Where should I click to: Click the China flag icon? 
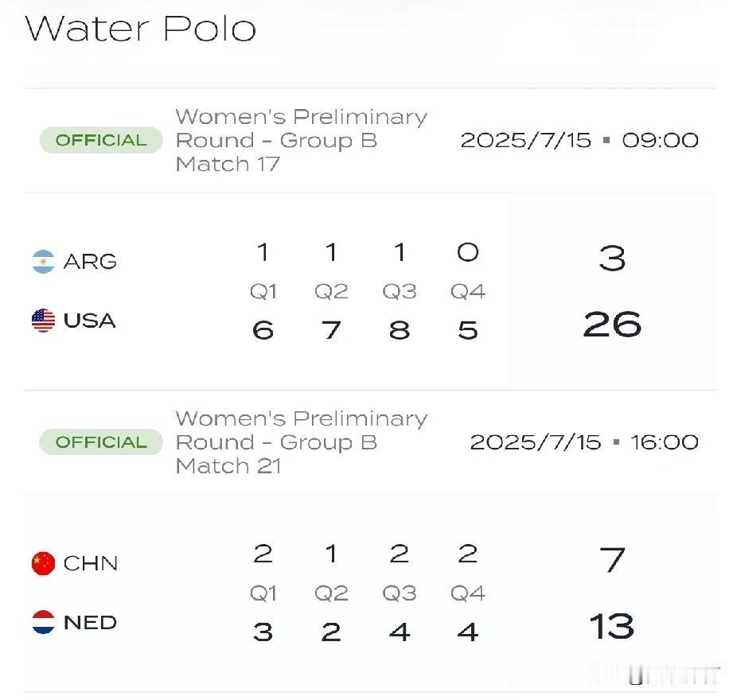click(43, 563)
